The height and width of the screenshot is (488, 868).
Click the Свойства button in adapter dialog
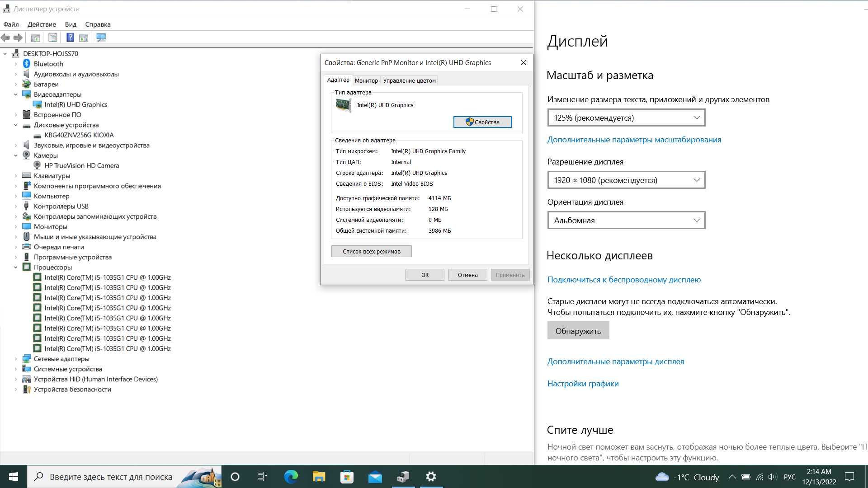click(x=482, y=122)
